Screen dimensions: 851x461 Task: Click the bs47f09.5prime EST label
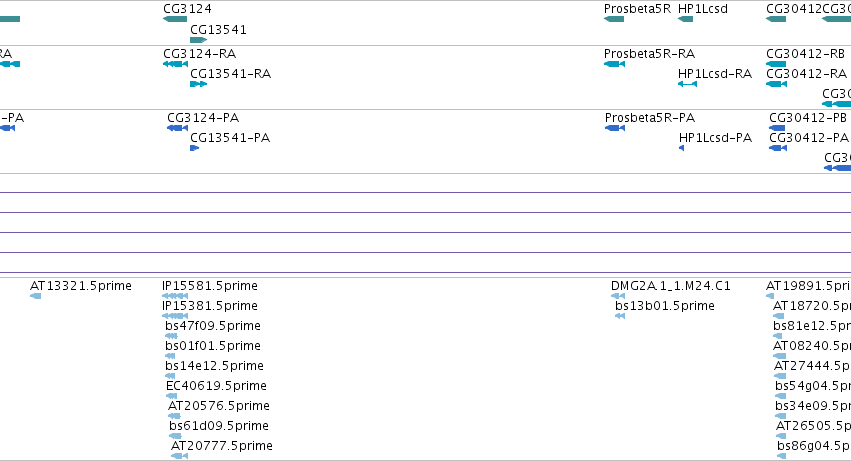tap(213, 326)
